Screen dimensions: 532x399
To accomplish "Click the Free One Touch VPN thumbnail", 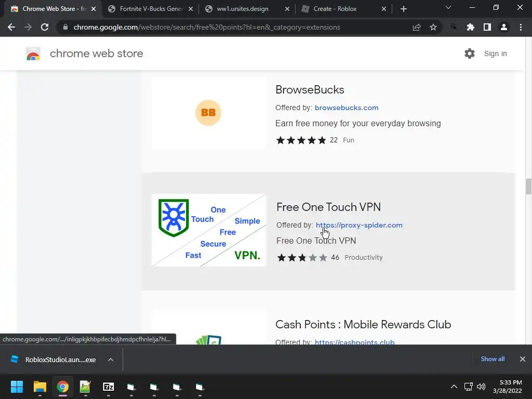I will [x=209, y=230].
